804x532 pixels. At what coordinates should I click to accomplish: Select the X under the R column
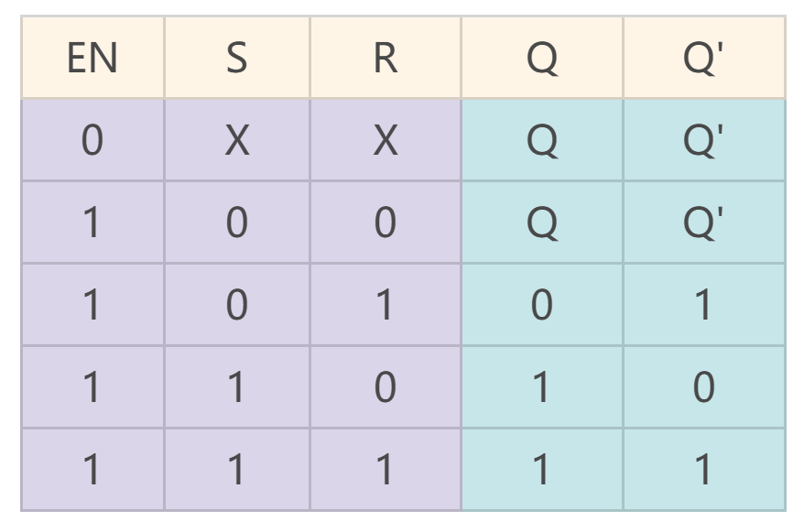(x=386, y=140)
